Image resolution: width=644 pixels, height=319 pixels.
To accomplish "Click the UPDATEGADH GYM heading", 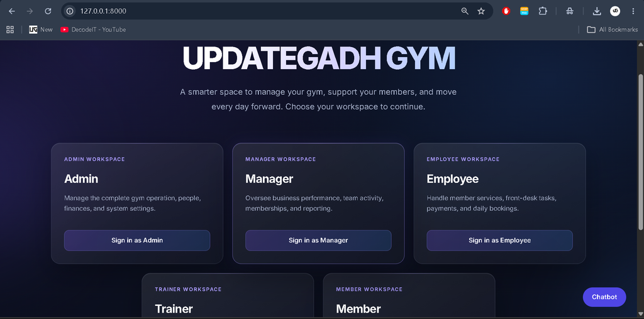I will coord(319,58).
